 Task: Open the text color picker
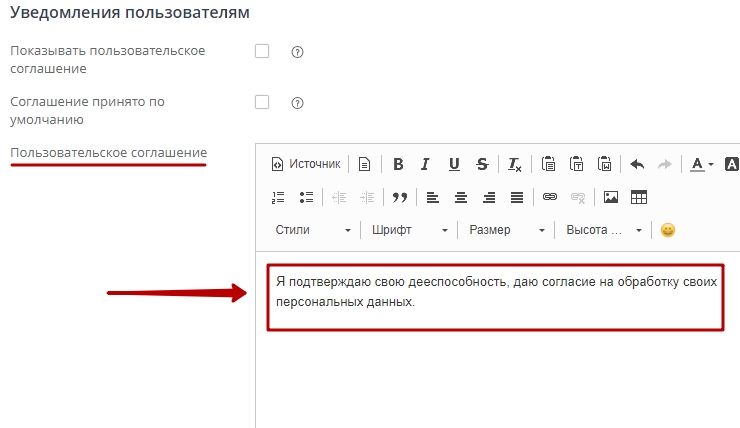point(702,164)
